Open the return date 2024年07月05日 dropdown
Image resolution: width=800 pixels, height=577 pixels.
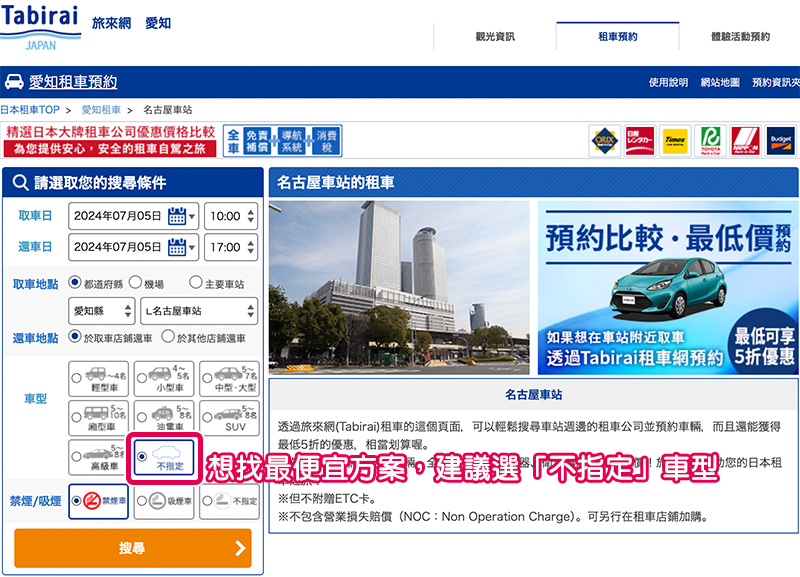(x=134, y=247)
